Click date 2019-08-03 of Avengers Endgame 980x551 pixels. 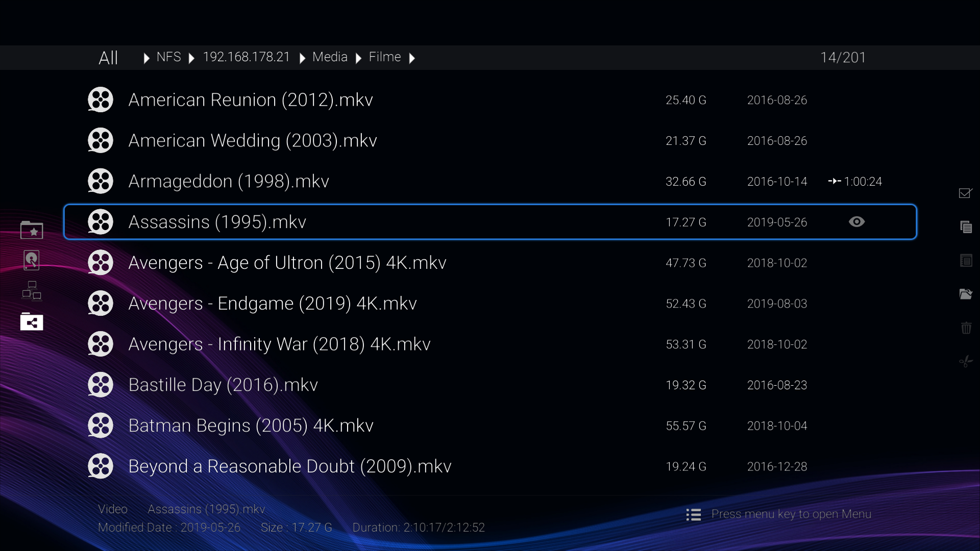point(777,304)
